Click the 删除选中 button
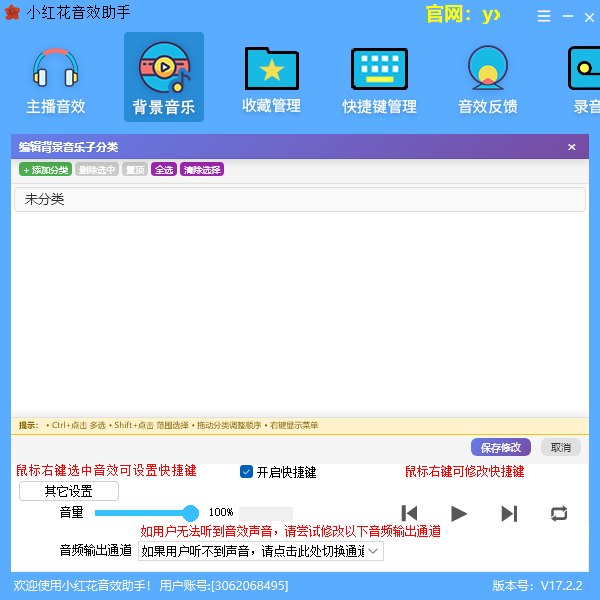This screenshot has height=600, width=600. coord(97,170)
